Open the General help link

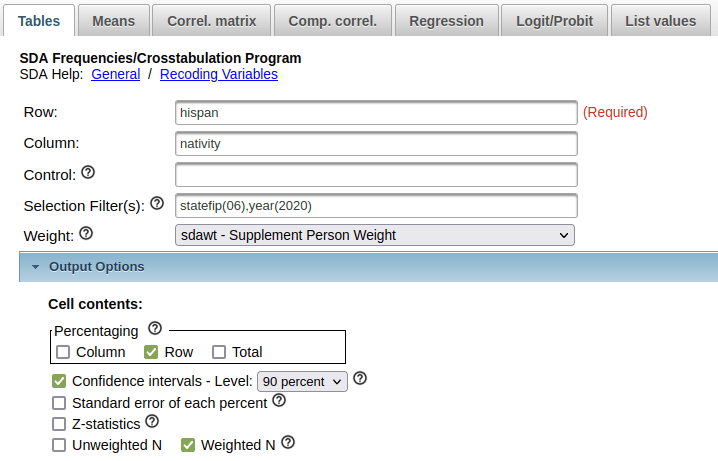click(115, 74)
